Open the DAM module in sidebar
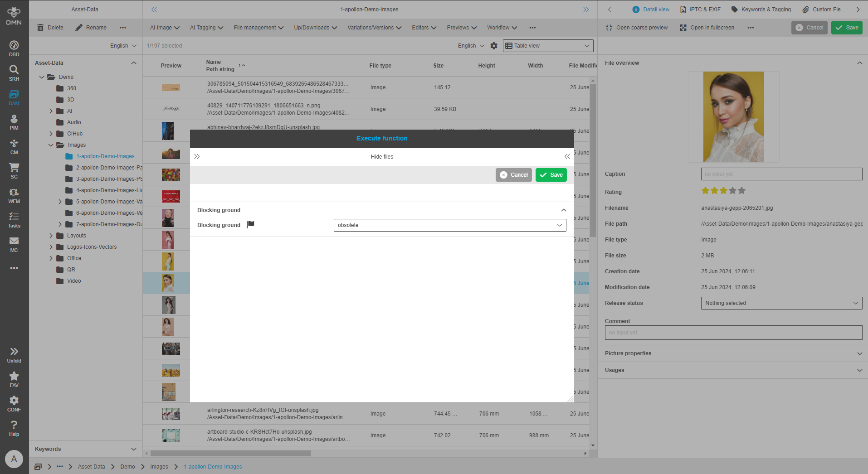Viewport: 868px width, 474px height. (14, 97)
